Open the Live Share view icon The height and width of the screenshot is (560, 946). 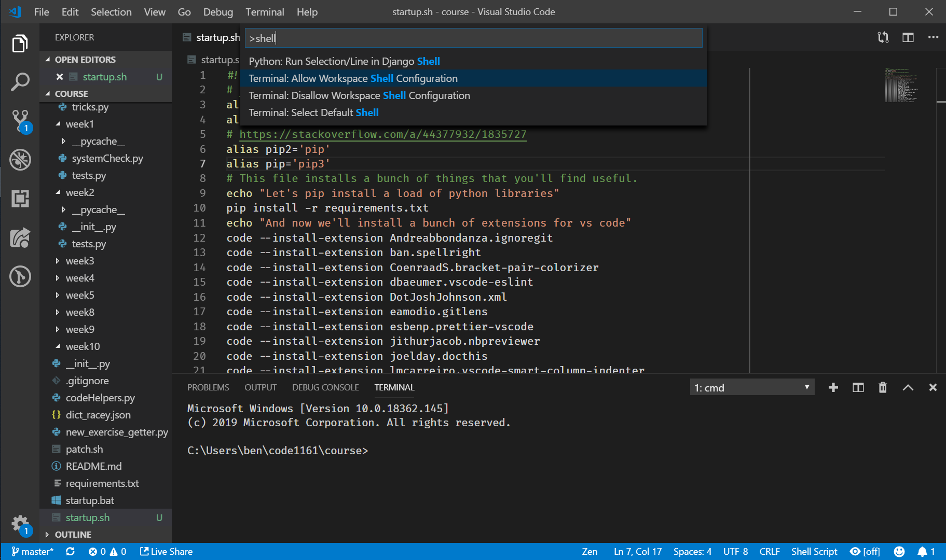20,237
